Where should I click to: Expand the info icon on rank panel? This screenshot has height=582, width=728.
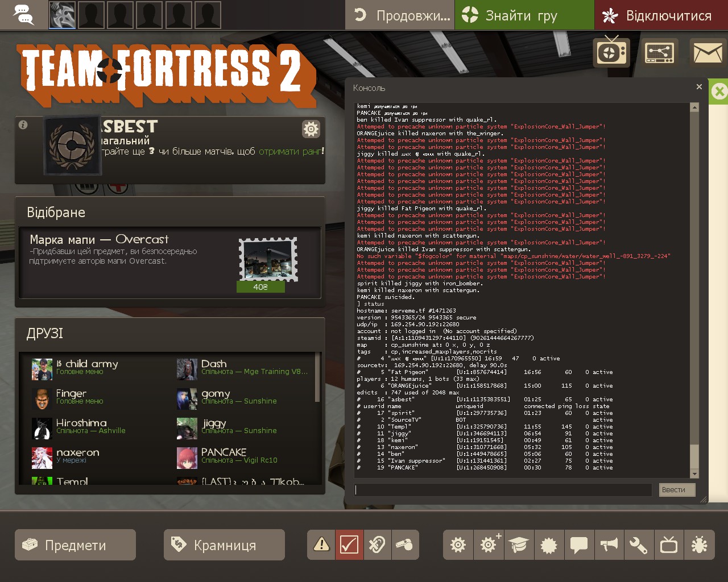(x=23, y=125)
